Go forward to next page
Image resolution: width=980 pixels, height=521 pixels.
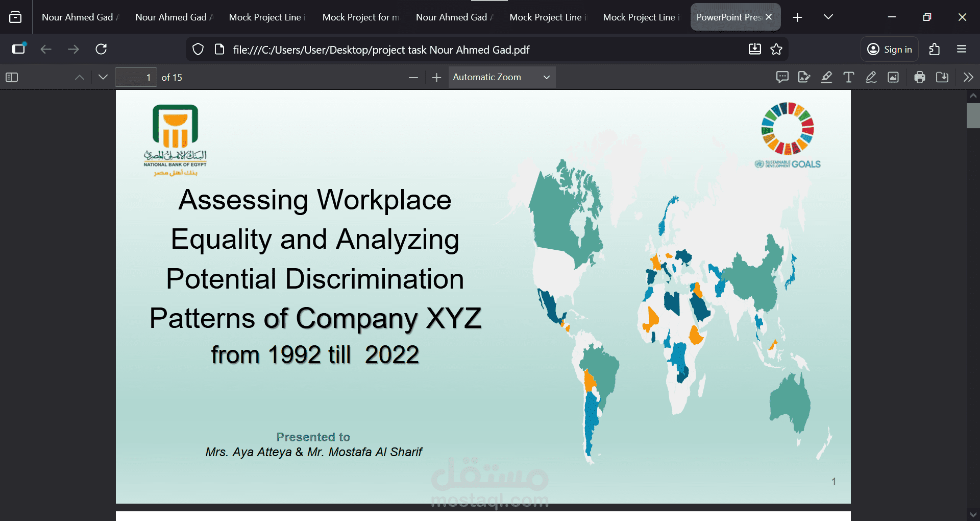73,49
